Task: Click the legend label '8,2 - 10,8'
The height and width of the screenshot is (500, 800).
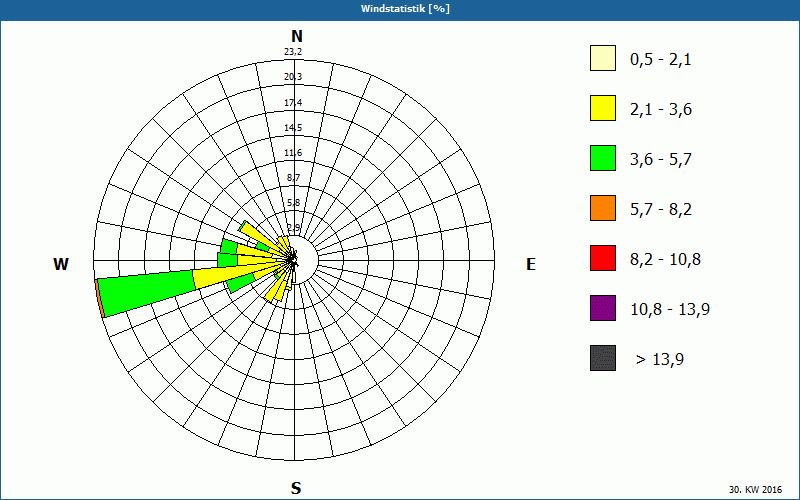Action: tap(665, 260)
